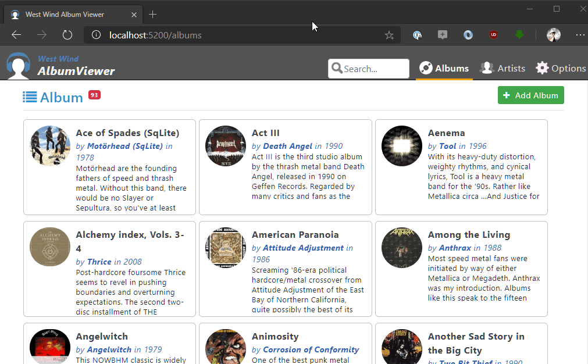Image resolution: width=588 pixels, height=364 pixels.
Task: Click the magnifier icon in search box
Action: (x=337, y=68)
